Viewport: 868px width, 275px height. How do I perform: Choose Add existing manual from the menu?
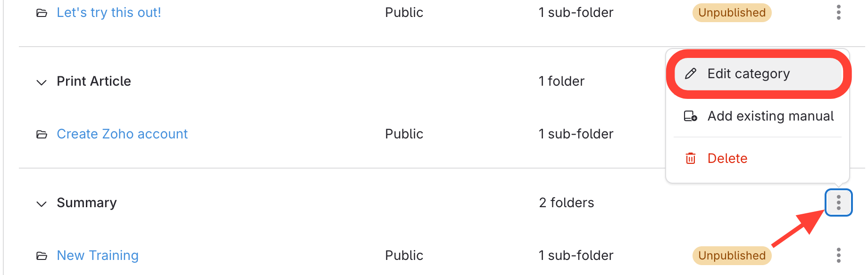tap(770, 116)
